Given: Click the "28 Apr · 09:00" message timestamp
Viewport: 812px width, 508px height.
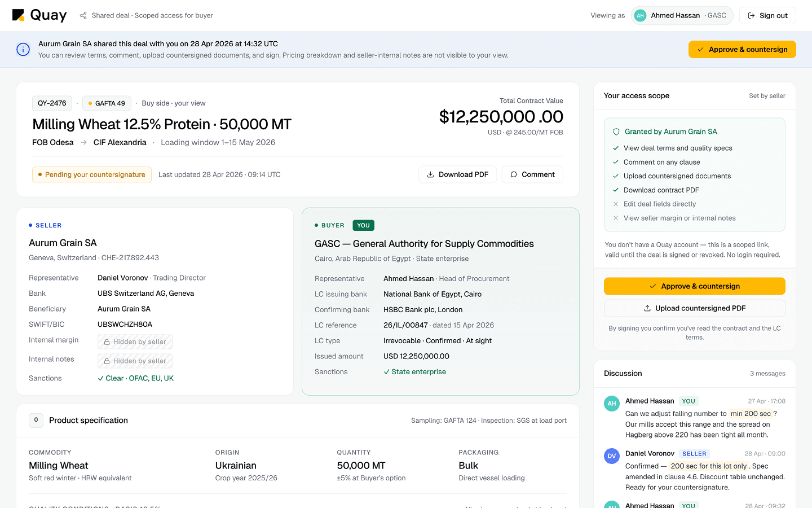Looking at the screenshot, I should tap(765, 454).
